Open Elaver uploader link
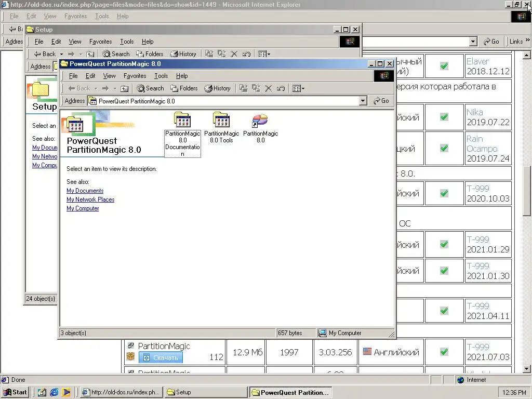Screen dimensions: 532x399 tap(477, 61)
